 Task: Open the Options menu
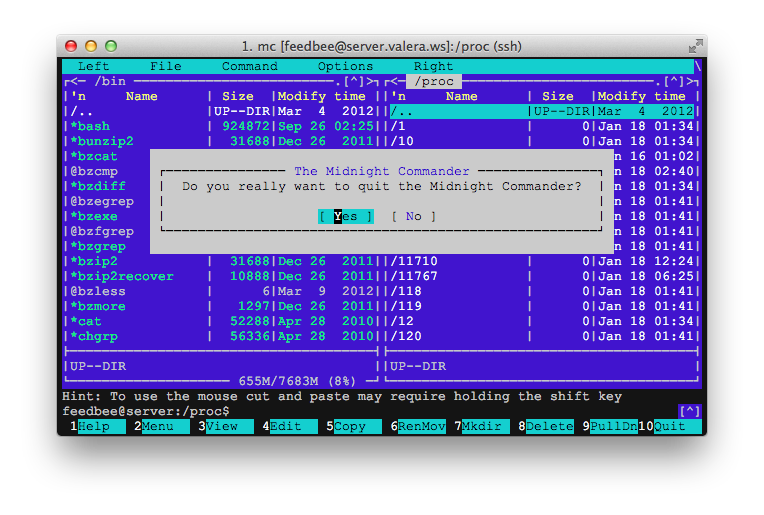pos(345,66)
